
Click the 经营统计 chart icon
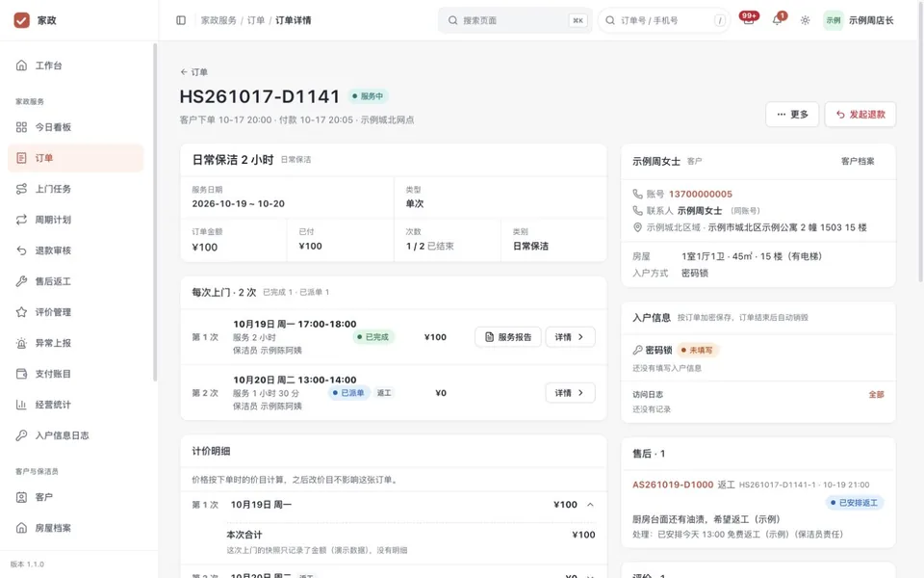(21, 405)
